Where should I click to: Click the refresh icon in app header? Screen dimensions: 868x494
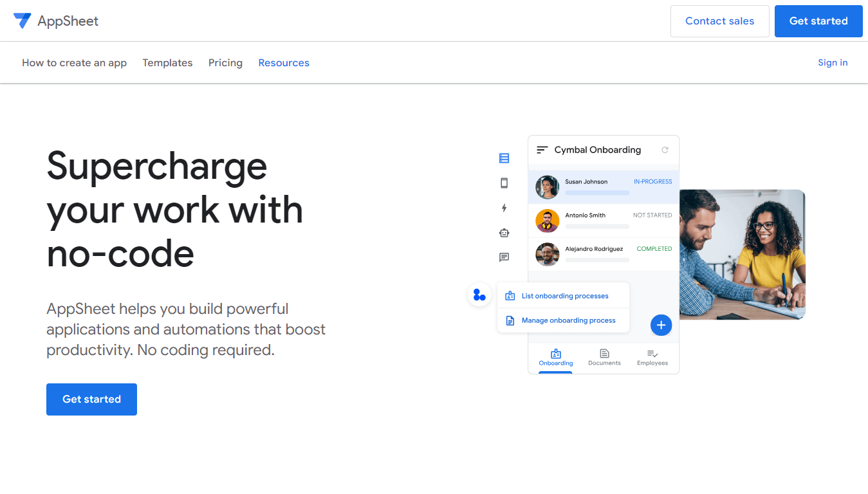pyautogui.click(x=665, y=150)
